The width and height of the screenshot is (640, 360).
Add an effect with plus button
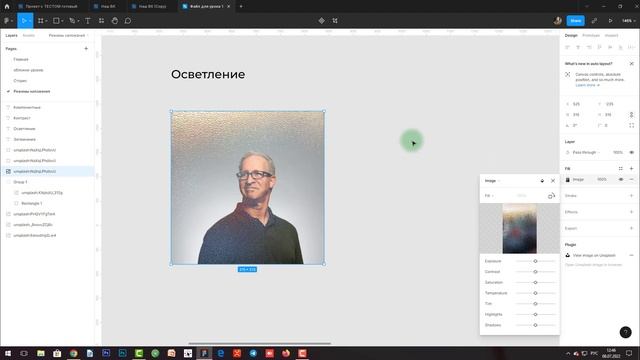click(631, 212)
